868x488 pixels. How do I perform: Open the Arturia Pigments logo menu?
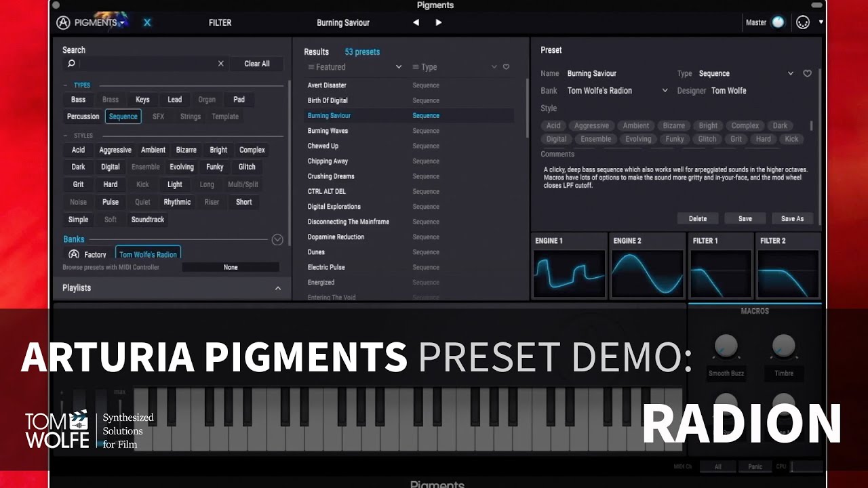tap(90, 22)
